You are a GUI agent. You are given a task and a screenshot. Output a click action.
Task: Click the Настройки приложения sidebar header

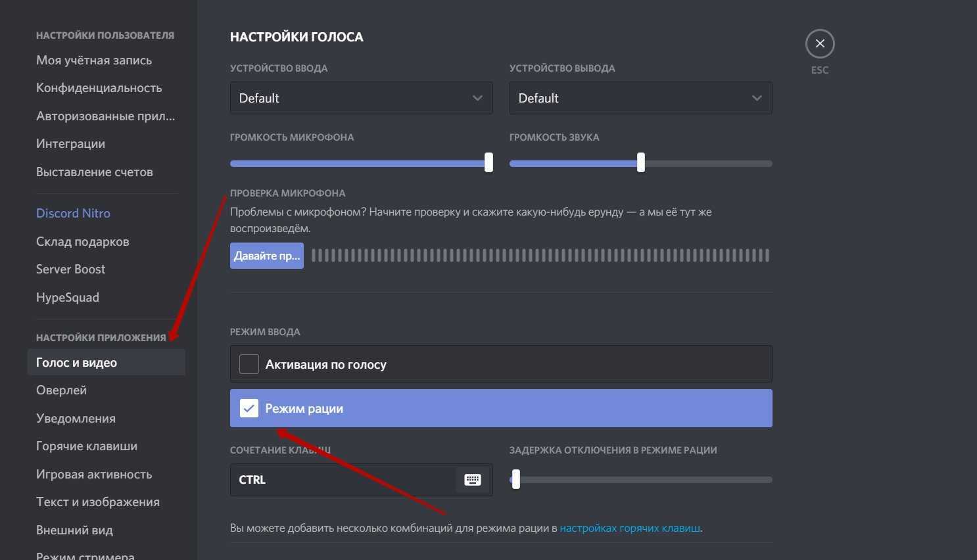coord(101,338)
